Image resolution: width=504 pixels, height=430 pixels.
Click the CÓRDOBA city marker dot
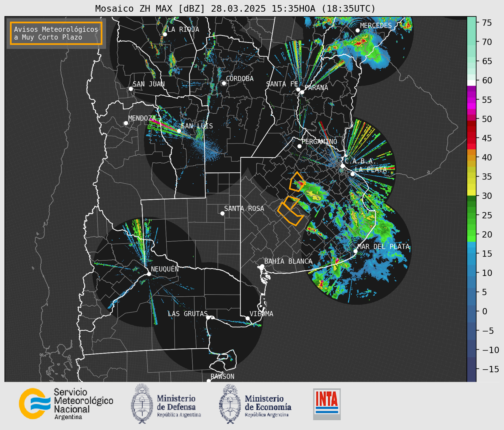pyautogui.click(x=224, y=83)
